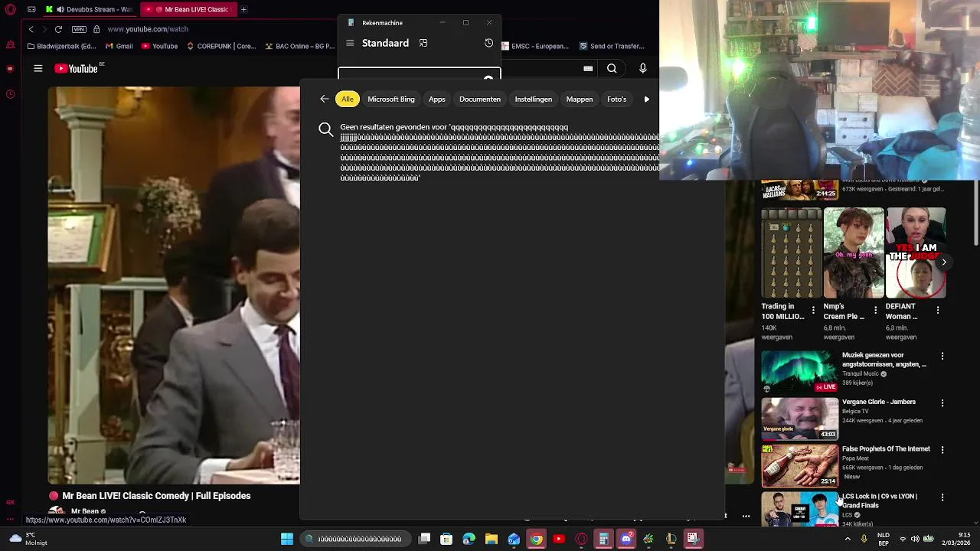Click the YouTube search magnifier button
Image resolution: width=980 pixels, height=551 pixels.
click(x=612, y=69)
